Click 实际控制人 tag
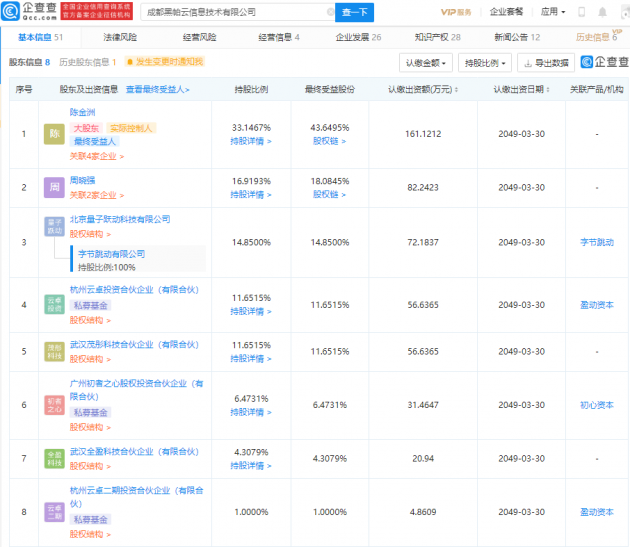 click(131, 128)
